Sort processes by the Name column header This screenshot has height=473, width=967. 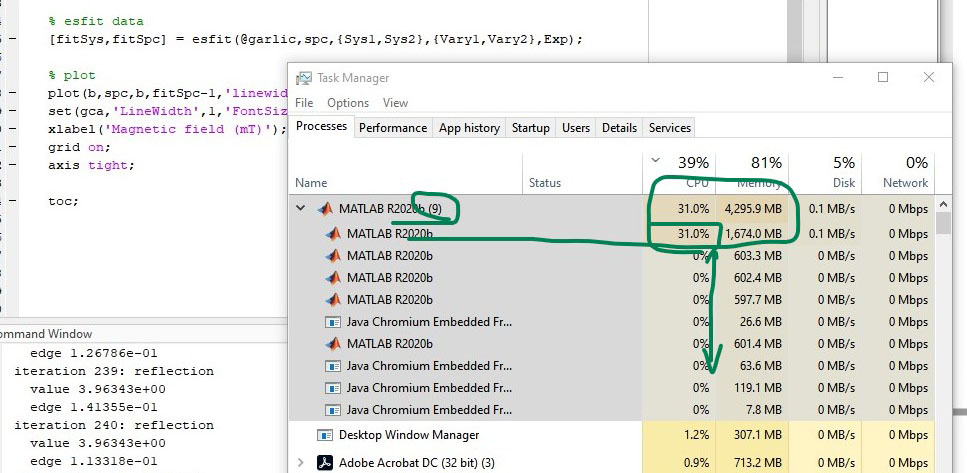point(311,183)
